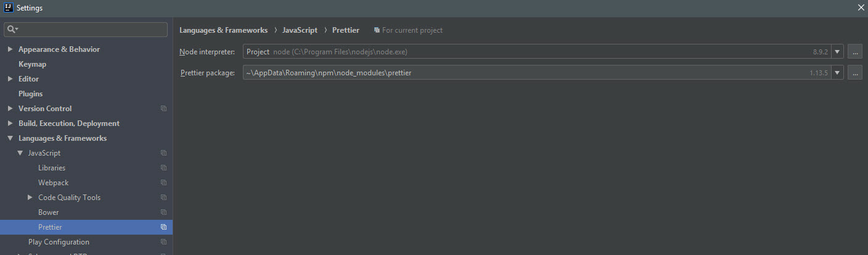Select Languages & Frameworks category
The width and height of the screenshot is (868, 255).
[62, 138]
